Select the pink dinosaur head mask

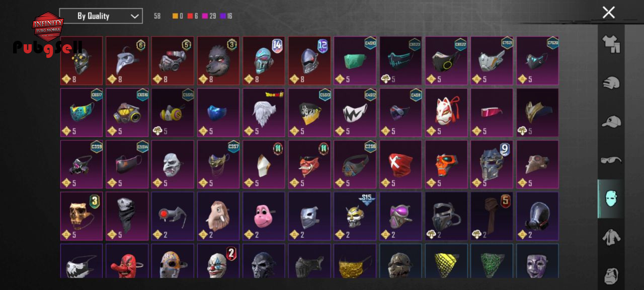pos(264,215)
